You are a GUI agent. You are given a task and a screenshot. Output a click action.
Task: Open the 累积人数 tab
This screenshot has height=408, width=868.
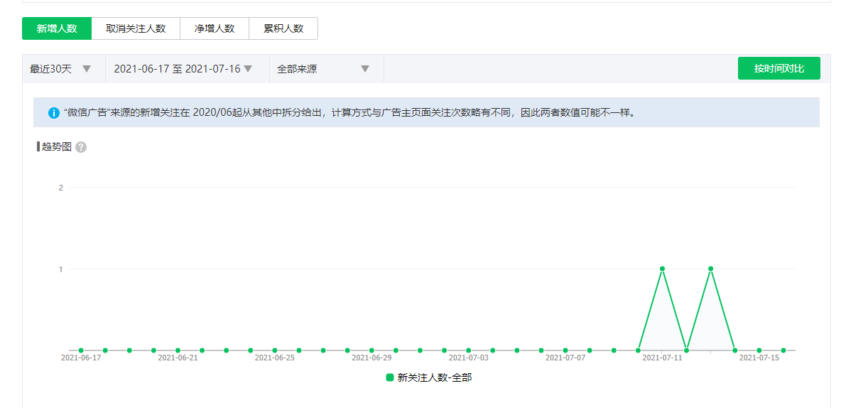click(283, 28)
